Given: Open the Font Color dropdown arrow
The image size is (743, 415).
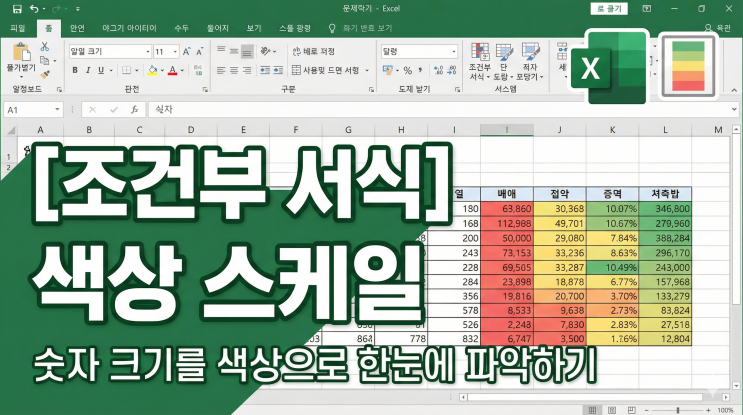Looking at the screenshot, I should point(182,70).
